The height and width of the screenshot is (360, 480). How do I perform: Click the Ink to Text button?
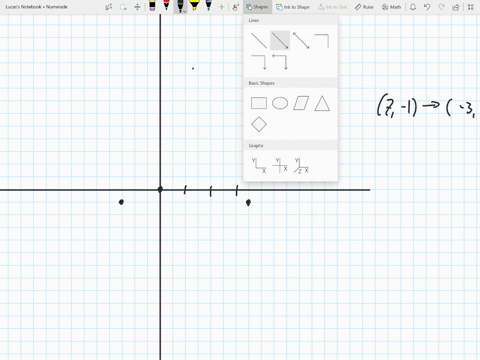point(332,7)
